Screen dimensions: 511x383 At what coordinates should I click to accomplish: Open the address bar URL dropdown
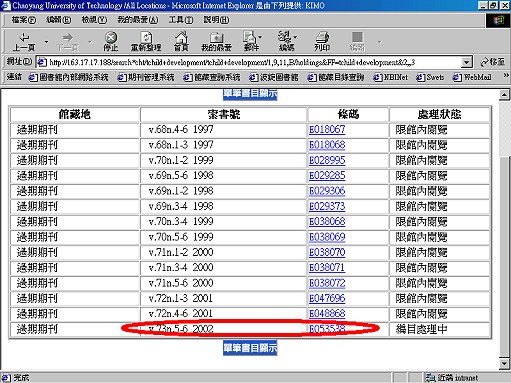pyautogui.click(x=467, y=62)
